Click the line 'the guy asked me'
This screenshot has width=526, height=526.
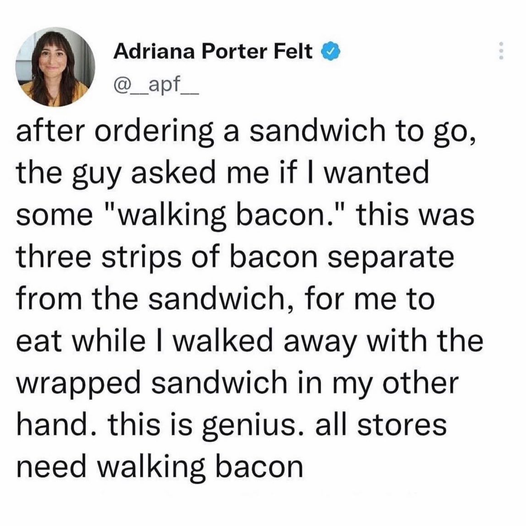pyautogui.click(x=223, y=173)
